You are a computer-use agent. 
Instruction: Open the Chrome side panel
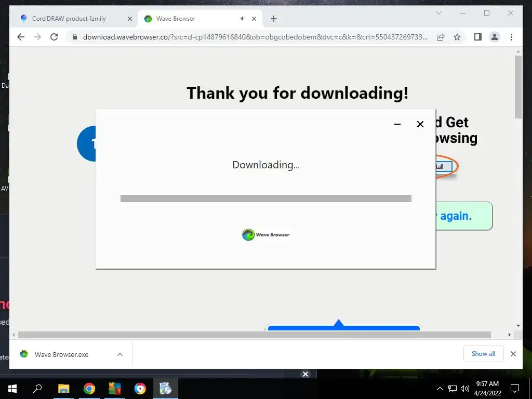478,37
